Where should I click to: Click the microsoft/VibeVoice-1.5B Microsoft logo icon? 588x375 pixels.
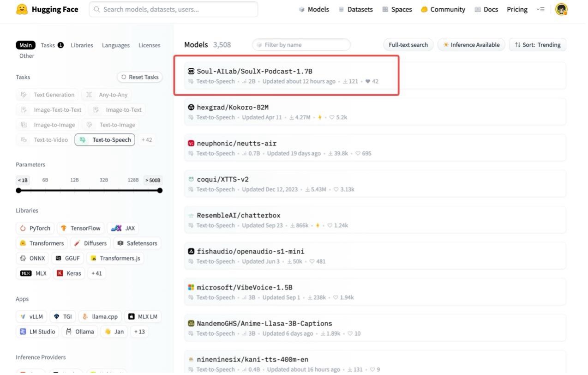coord(191,287)
